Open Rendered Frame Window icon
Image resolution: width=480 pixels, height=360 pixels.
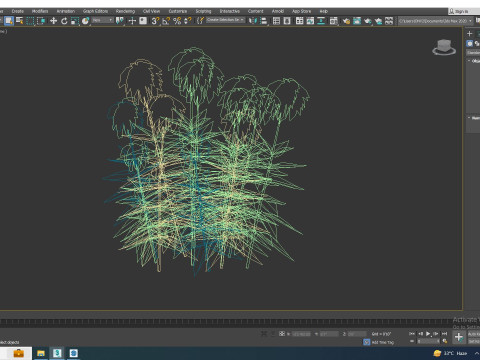(357, 21)
